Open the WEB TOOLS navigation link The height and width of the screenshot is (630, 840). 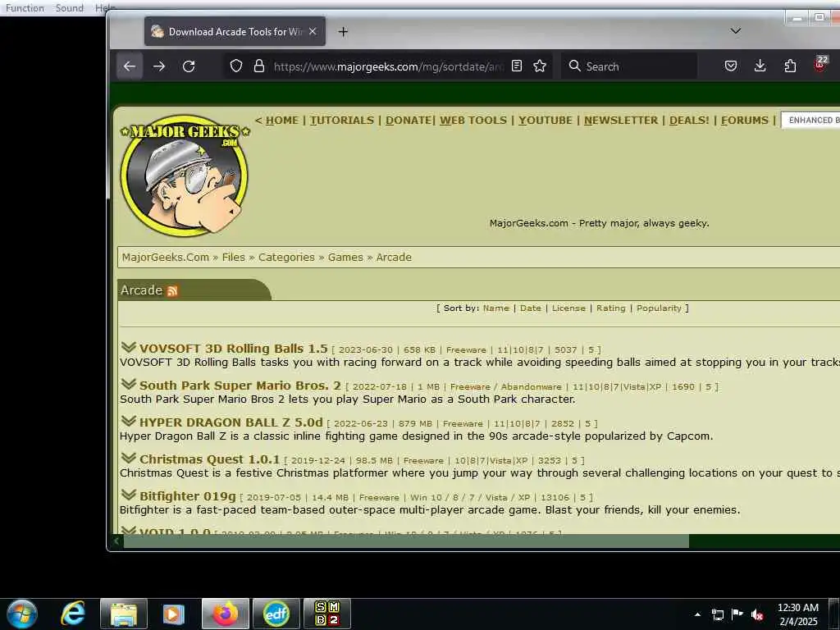473,120
